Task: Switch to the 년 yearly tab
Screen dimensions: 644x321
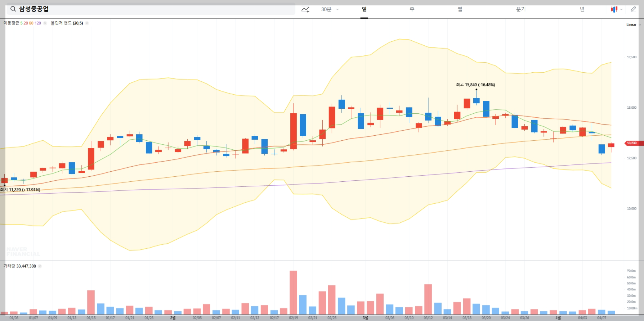Action: pos(582,9)
